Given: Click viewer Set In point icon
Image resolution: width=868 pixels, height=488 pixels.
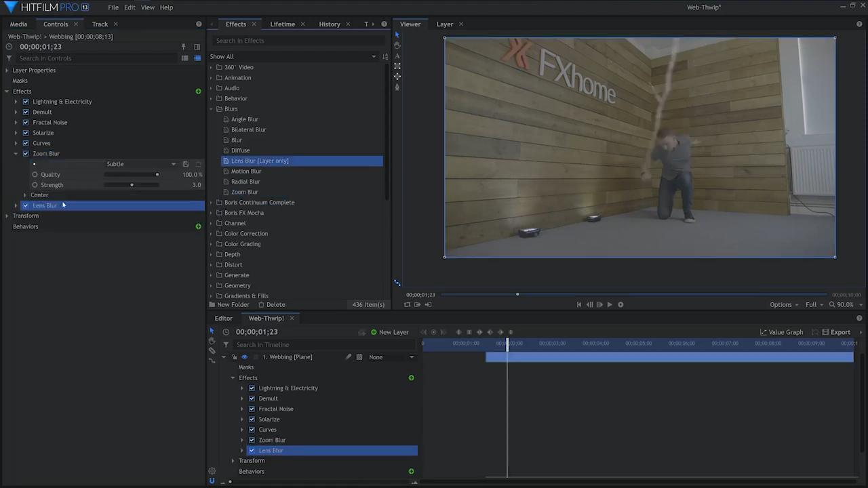Looking at the screenshot, I should [x=417, y=304].
